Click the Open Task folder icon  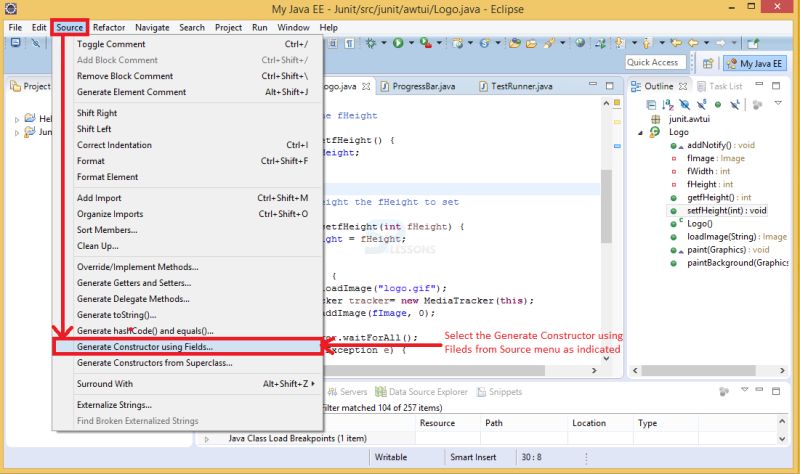531,44
